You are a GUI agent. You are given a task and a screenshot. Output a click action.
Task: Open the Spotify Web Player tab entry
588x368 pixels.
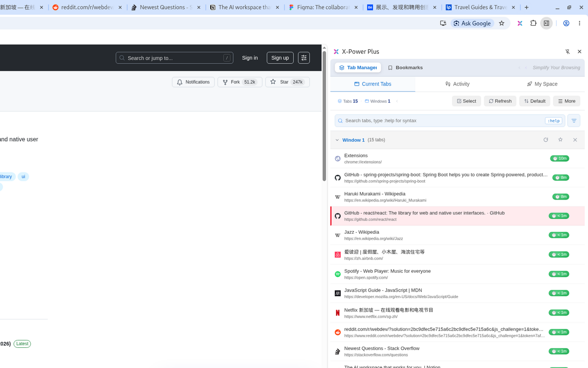coord(457,274)
